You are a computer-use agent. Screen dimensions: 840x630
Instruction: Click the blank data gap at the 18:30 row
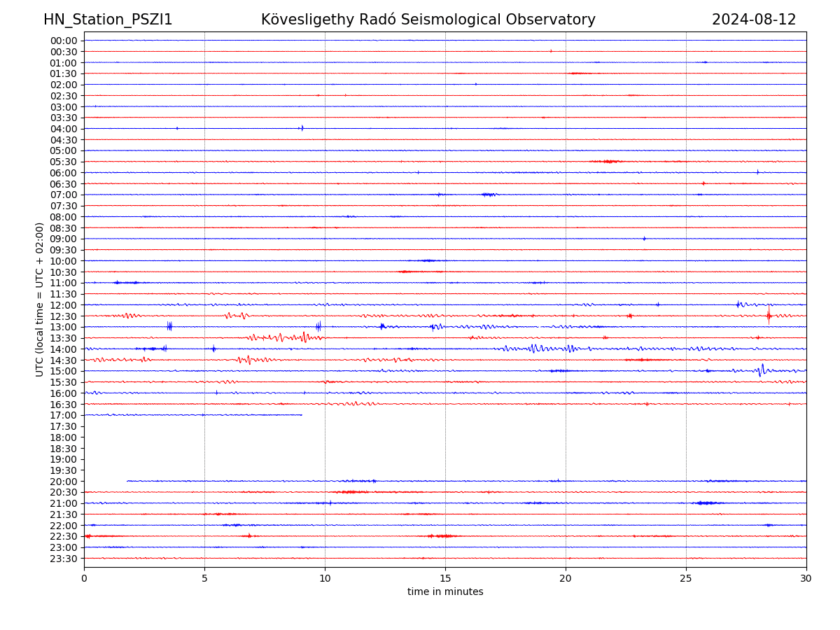click(x=445, y=448)
